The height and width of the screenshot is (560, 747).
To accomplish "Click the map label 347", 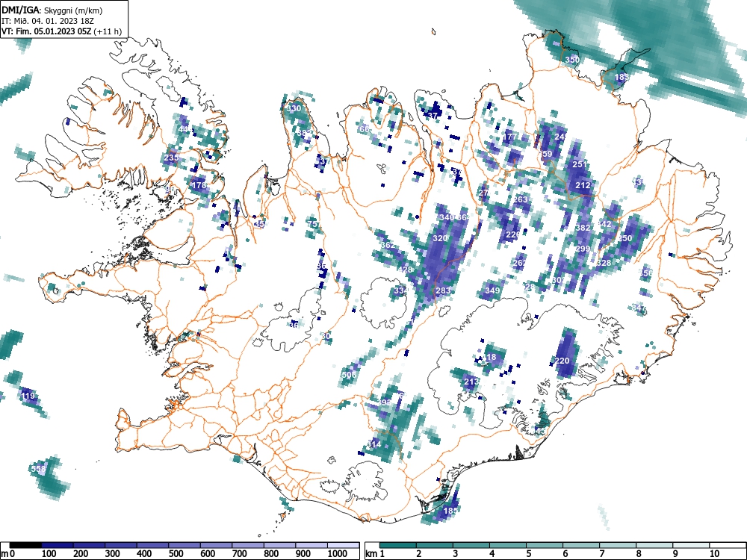I will click(x=639, y=308).
